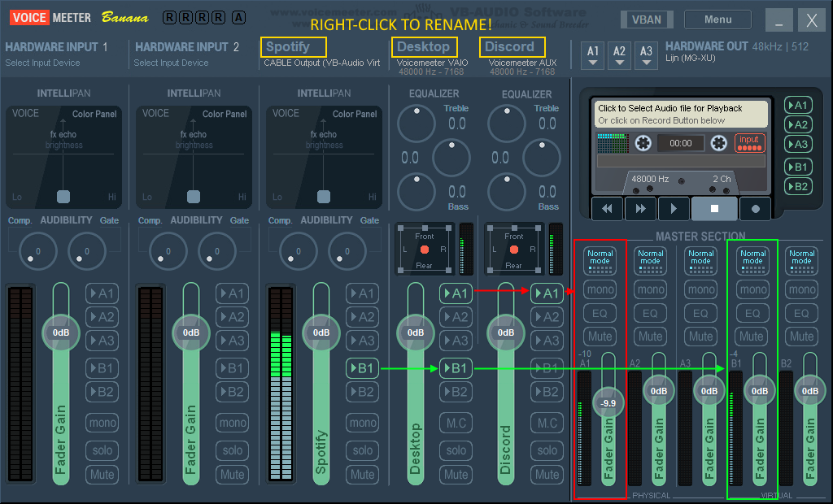The height and width of the screenshot is (504, 833).
Task: Route Spotify strip to A3 bus
Action: point(362,341)
